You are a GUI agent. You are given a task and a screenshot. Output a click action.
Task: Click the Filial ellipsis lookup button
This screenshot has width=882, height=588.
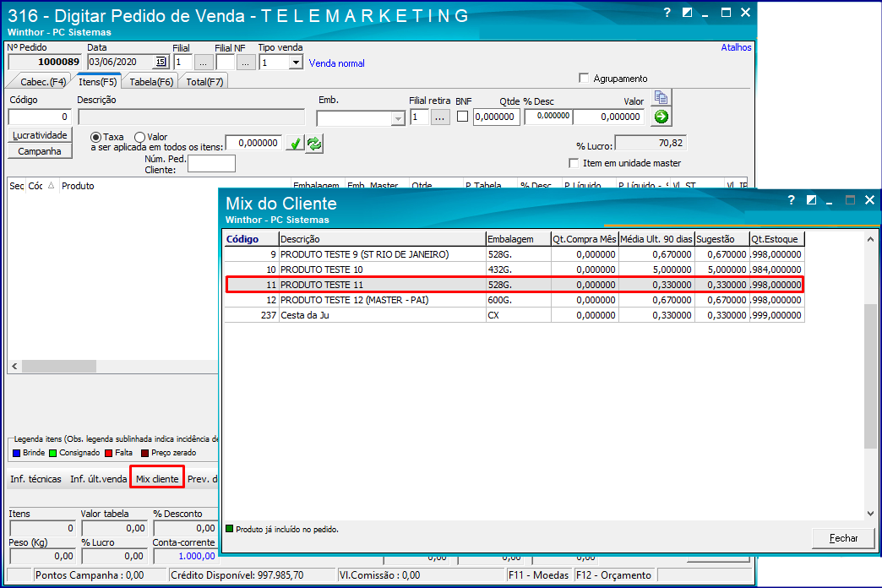[x=203, y=63]
